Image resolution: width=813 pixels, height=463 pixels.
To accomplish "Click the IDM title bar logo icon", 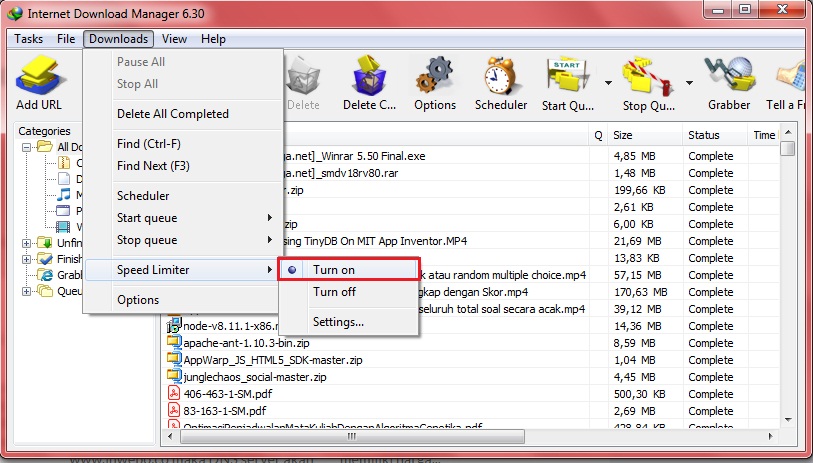I will 15,13.
